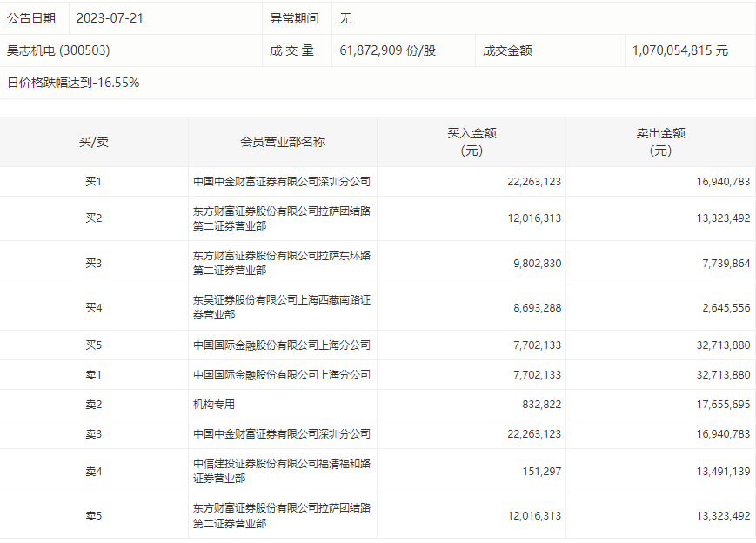Select 买4 东吴证券上海西藏南路 entry
The width and height of the screenshot is (756, 543).
282,307
